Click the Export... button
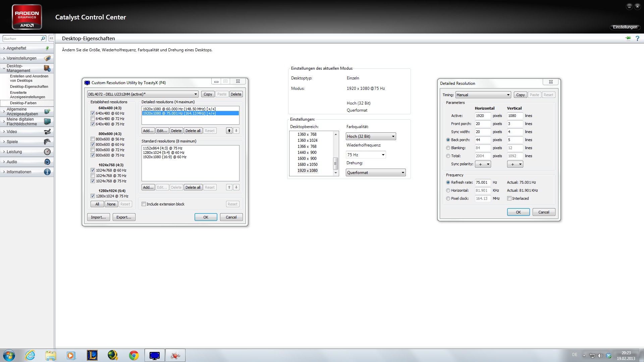Viewport: 644px width, 362px height. (x=124, y=217)
